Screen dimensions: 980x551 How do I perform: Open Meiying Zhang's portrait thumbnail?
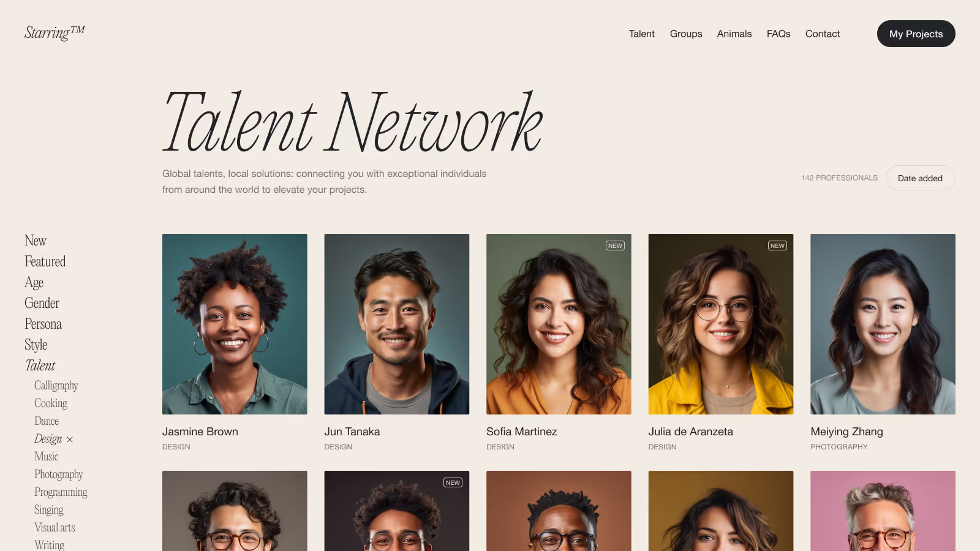pos(883,324)
